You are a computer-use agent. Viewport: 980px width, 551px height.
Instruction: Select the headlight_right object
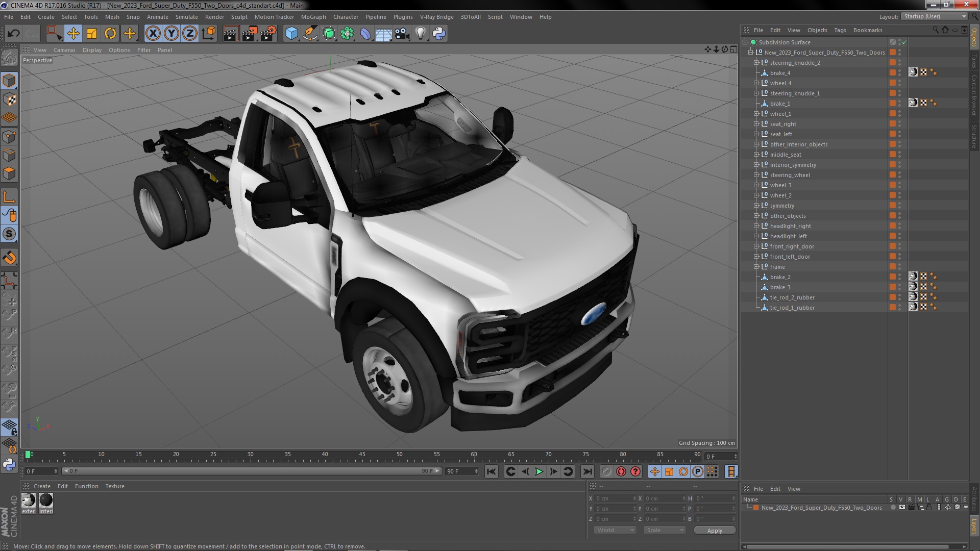790,226
